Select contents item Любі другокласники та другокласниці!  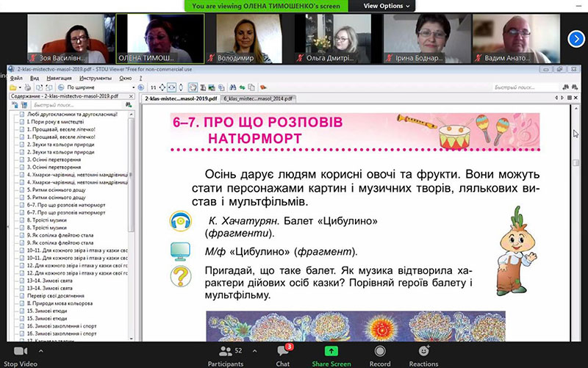[72, 115]
